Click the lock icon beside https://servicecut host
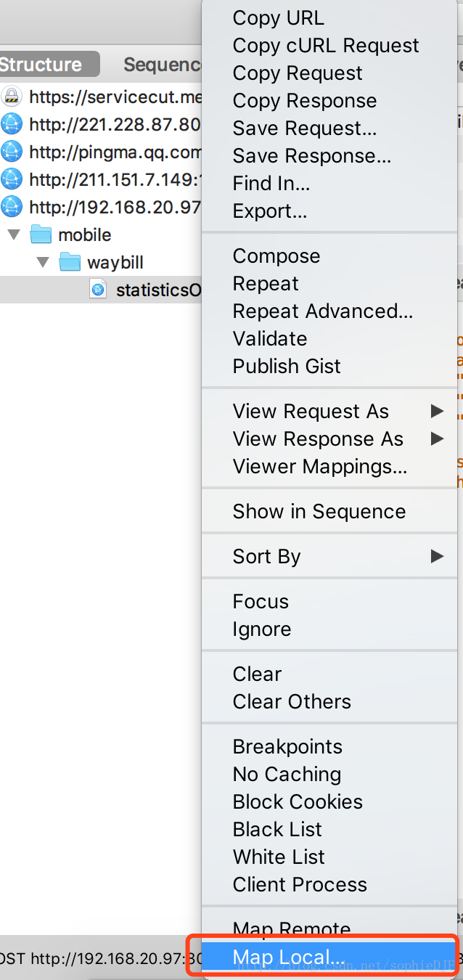 [x=12, y=97]
